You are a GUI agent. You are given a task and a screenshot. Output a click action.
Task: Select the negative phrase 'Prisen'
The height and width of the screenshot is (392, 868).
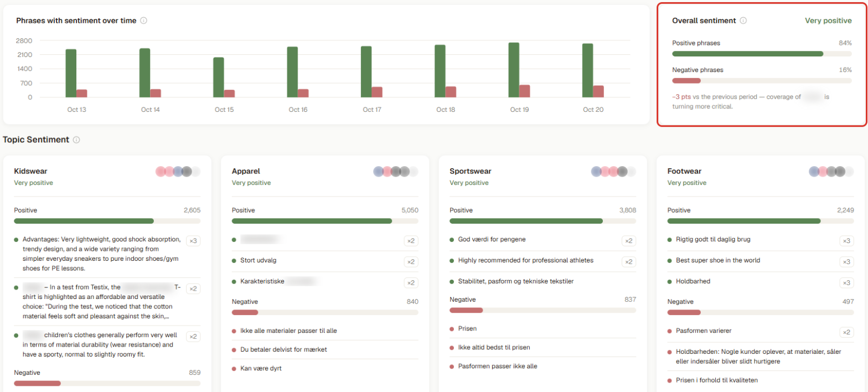coord(467,328)
